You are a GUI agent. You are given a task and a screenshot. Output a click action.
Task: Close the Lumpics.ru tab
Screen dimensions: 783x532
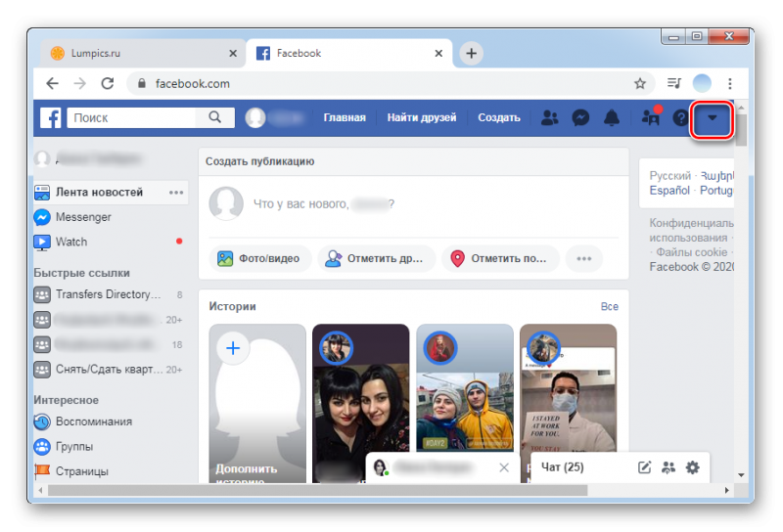point(233,53)
